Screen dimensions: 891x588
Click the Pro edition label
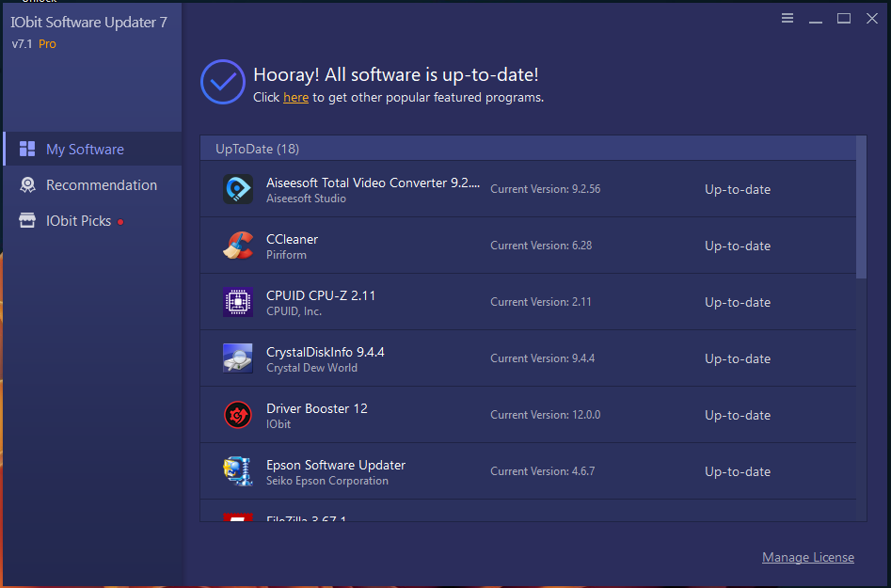[x=47, y=43]
